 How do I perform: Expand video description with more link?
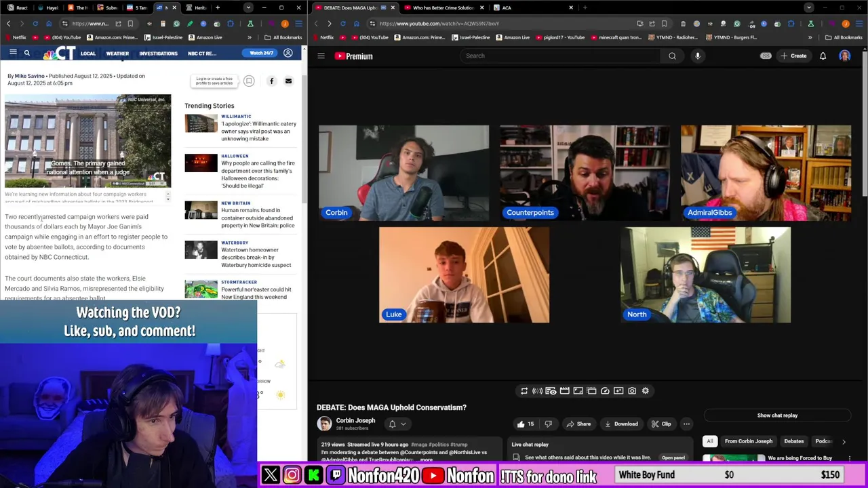[426, 460]
